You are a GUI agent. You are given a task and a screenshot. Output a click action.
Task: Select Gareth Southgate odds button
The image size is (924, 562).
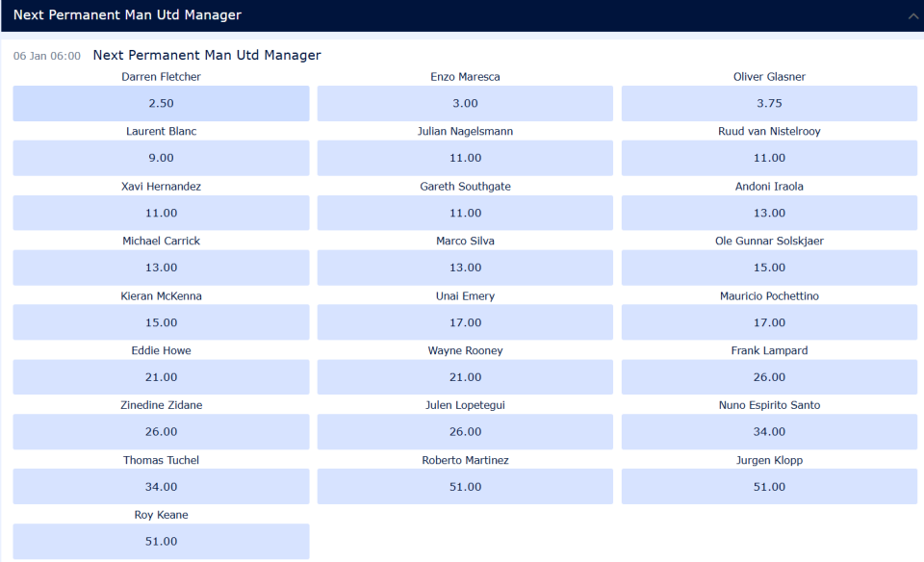[x=465, y=213]
